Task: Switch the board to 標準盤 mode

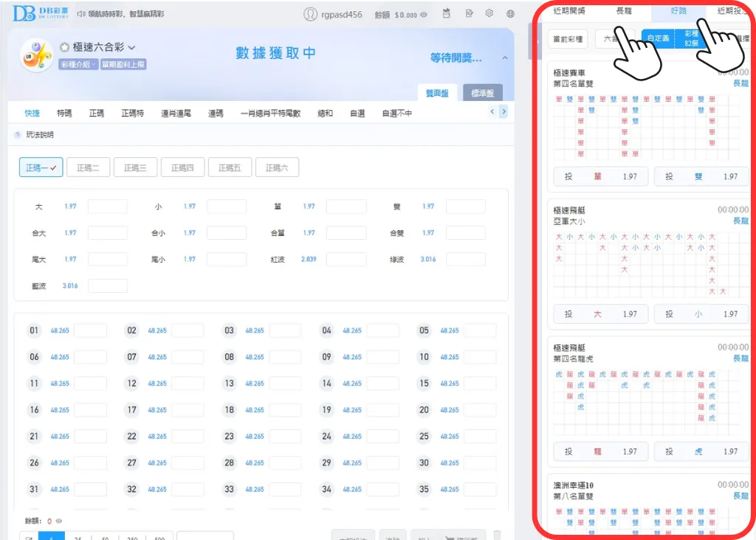Action: click(x=483, y=94)
